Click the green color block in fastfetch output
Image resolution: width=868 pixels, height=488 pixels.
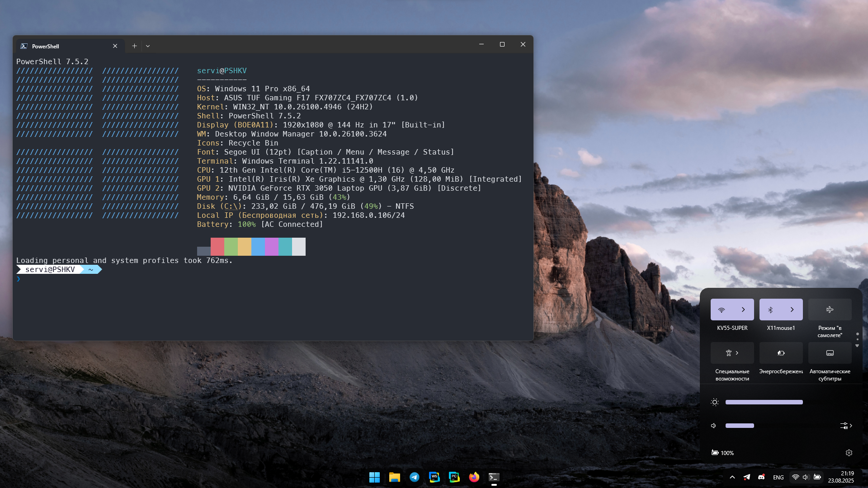point(231,247)
